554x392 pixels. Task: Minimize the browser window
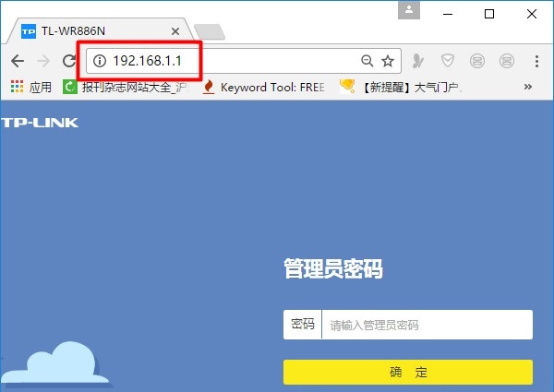[x=448, y=14]
